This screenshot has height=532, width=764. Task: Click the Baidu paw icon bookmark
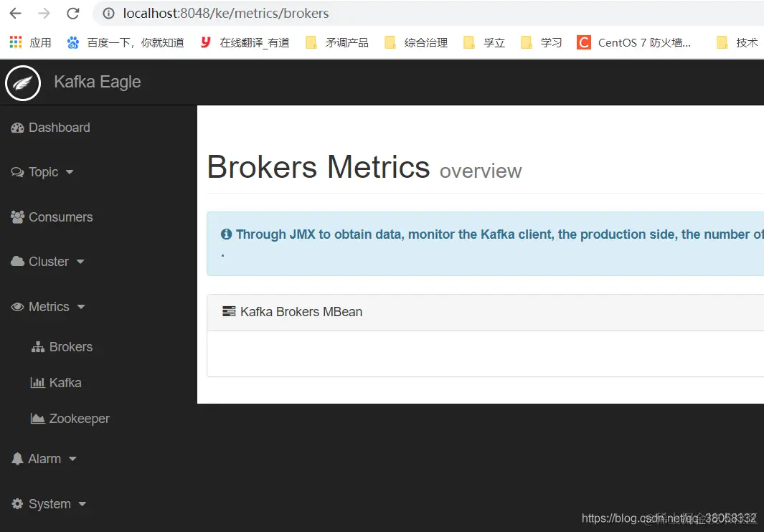tap(73, 43)
